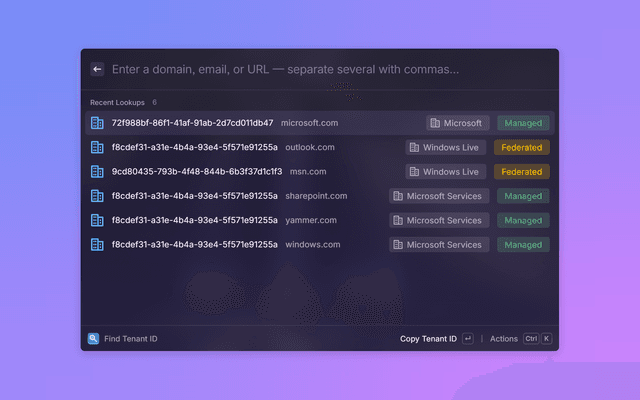Select the building icon for msn.com row

coord(97,171)
